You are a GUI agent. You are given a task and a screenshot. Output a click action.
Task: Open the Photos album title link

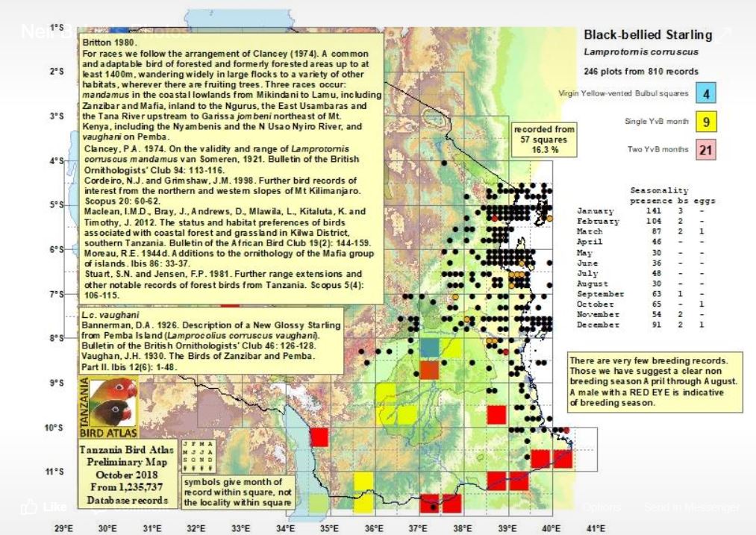click(x=160, y=31)
